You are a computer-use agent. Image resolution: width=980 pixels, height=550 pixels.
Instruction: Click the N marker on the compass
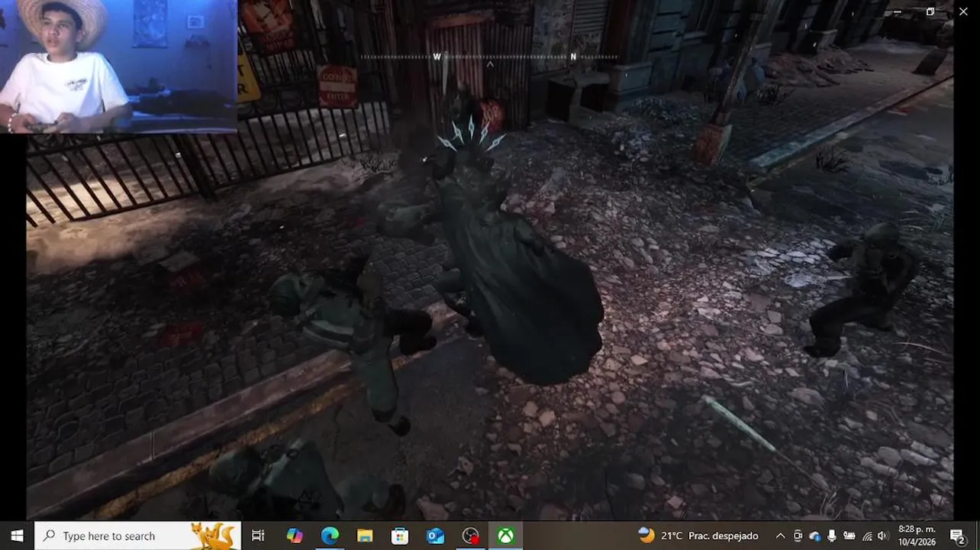tap(573, 57)
